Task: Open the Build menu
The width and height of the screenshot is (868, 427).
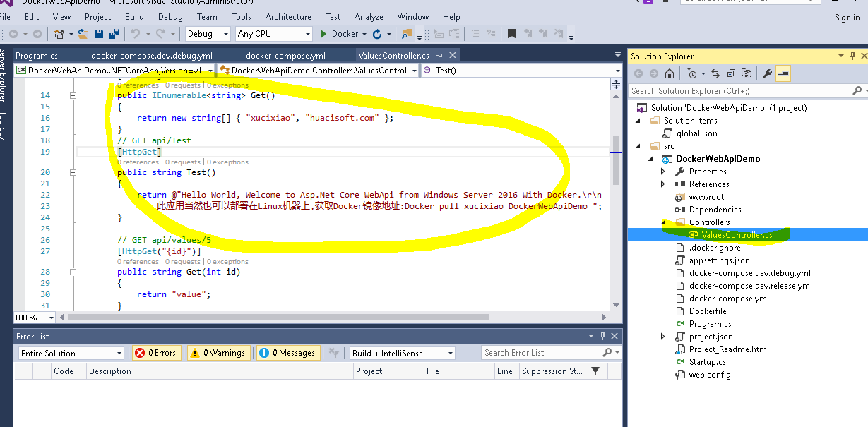Action: (x=134, y=16)
